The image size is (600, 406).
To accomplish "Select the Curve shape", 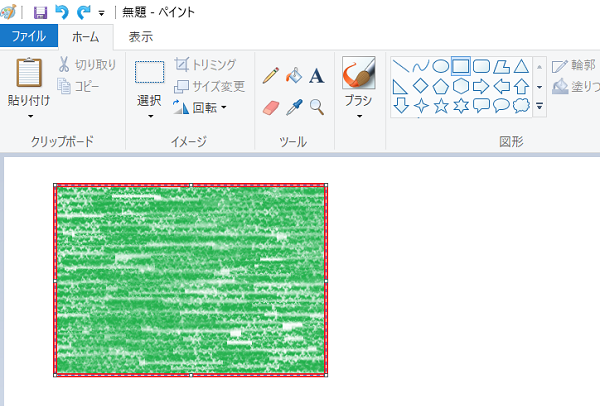I will [x=421, y=66].
